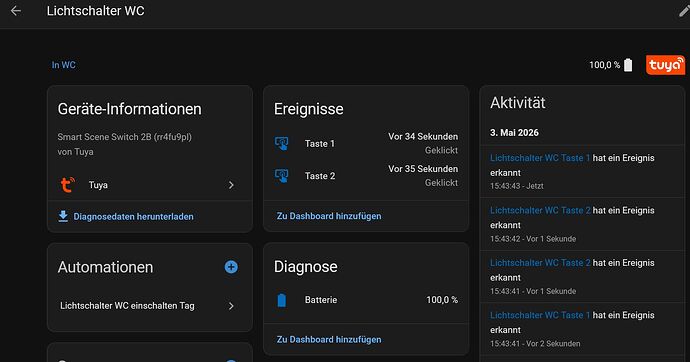The width and height of the screenshot is (690, 362).
Task: Go back using the arrow icon
Action: (16, 11)
